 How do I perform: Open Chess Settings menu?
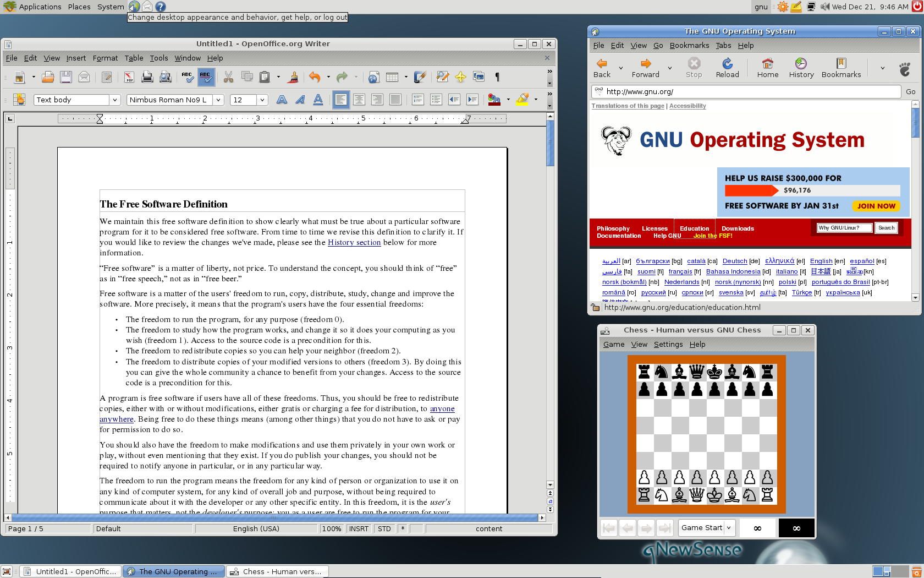click(x=668, y=345)
